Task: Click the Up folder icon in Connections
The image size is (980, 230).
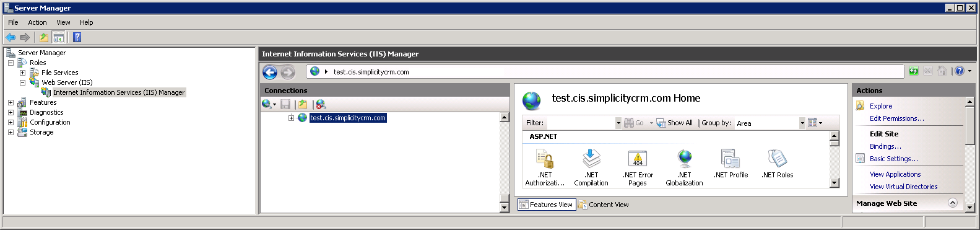Action: pos(302,104)
